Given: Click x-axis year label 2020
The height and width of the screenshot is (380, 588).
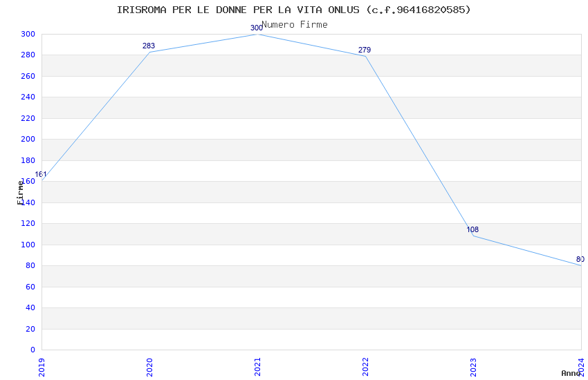Looking at the screenshot, I should tap(149, 368).
